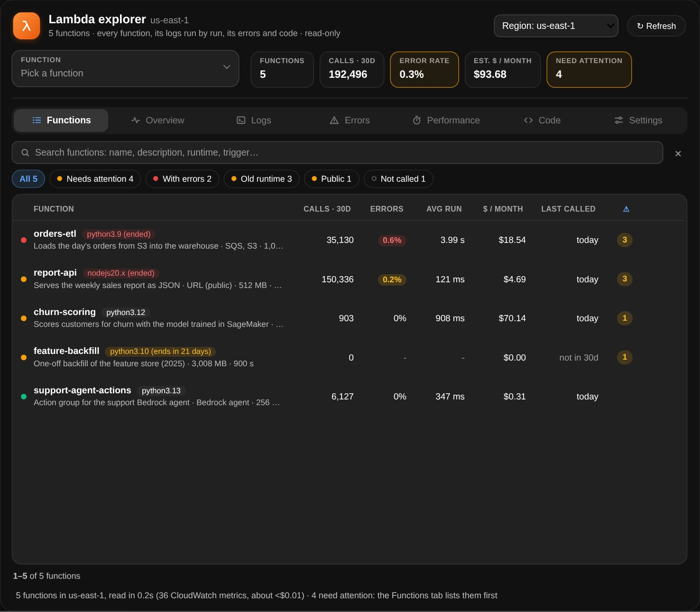Sort by the Errors column header
Viewport: 700px width, 612px height.
[387, 209]
